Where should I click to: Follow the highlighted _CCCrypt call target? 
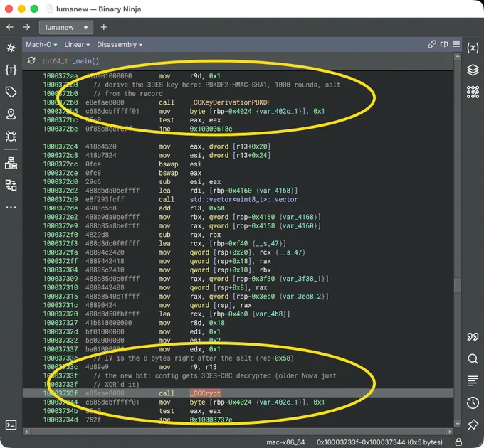click(205, 393)
